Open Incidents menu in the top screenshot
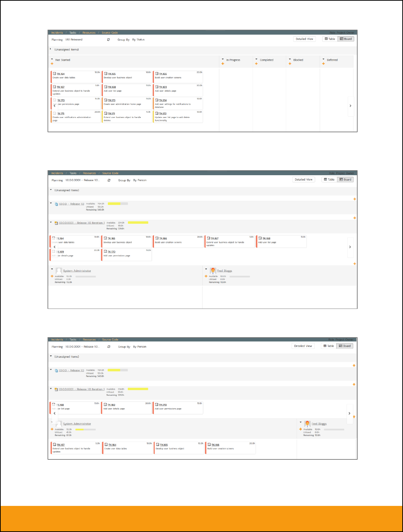Image resolution: width=403 pixels, height=532 pixels. tap(57, 33)
